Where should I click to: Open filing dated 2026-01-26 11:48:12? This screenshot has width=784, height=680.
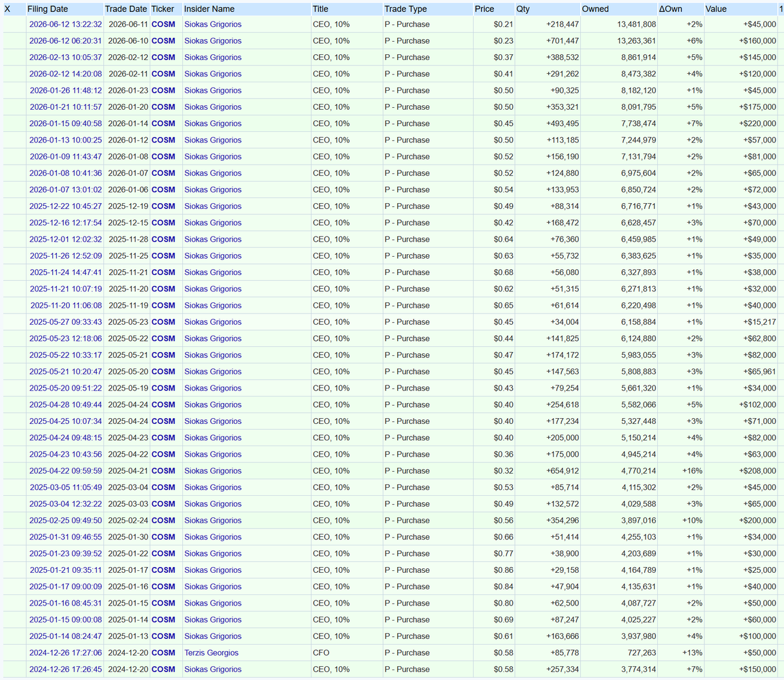65,90
